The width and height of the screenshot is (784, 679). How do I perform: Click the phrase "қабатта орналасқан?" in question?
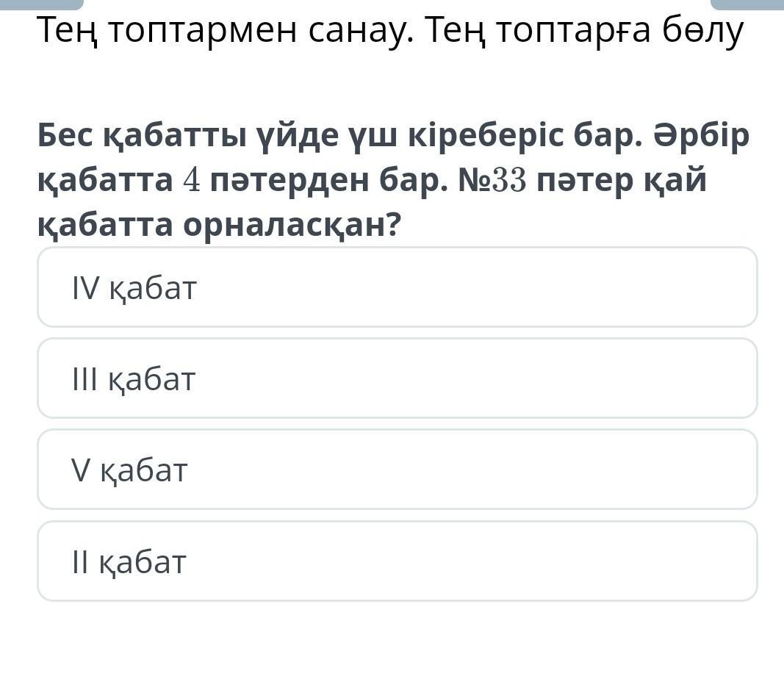click(220, 226)
